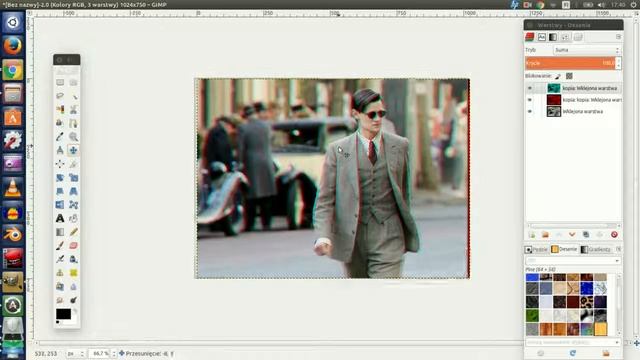Select the Align tool
The width and height of the screenshot is (640, 360).
[60, 164]
